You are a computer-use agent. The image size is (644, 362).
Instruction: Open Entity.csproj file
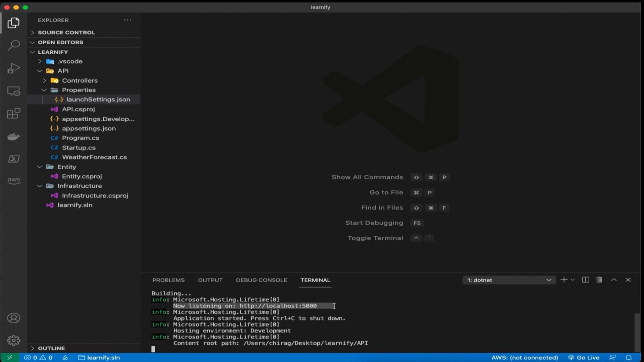(84, 176)
